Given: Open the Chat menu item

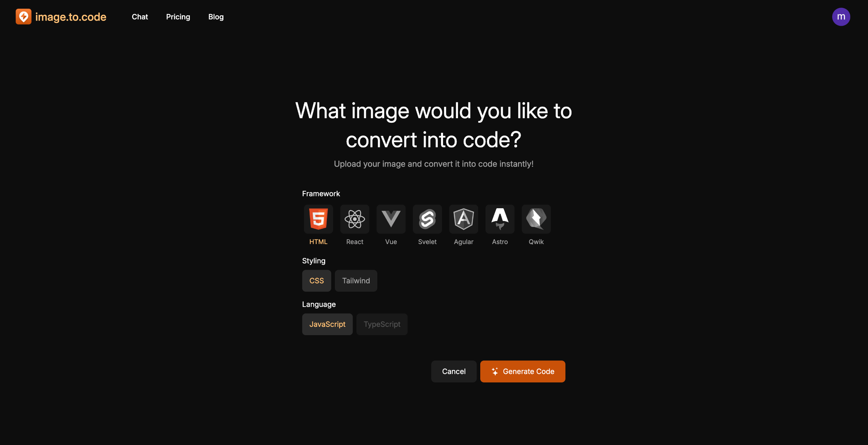Looking at the screenshot, I should [x=140, y=17].
